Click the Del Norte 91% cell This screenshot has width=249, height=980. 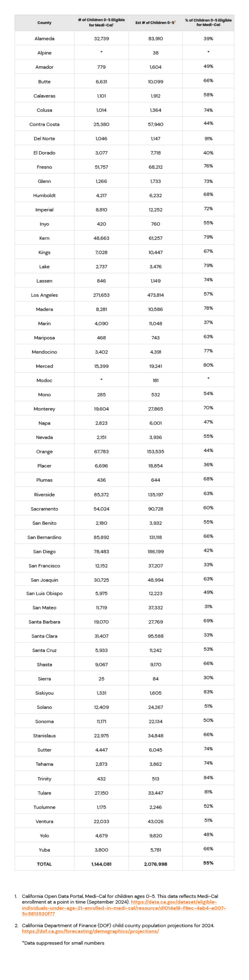coord(208,139)
